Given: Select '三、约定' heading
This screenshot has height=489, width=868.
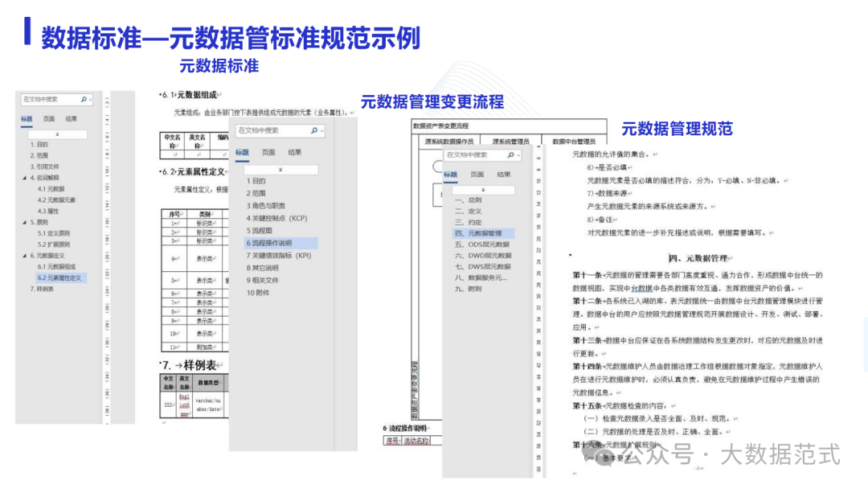Looking at the screenshot, I should [x=468, y=222].
